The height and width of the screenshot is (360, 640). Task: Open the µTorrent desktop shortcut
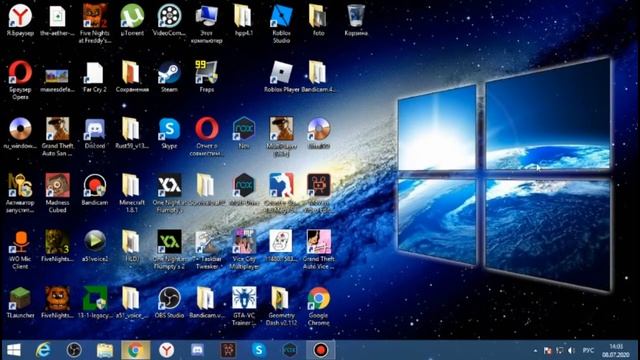click(x=132, y=20)
